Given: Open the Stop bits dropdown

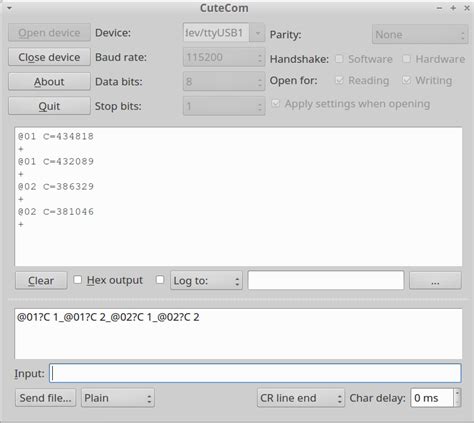Looking at the screenshot, I should [x=224, y=106].
